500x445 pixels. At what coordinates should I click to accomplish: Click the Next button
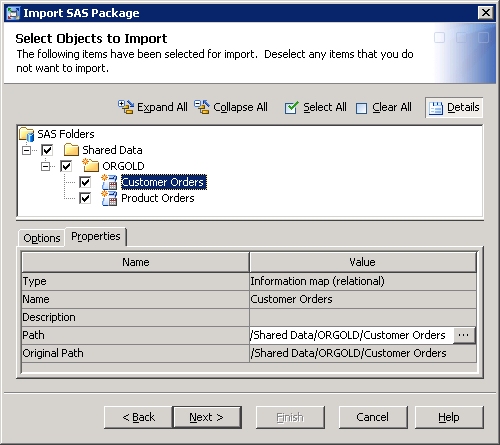[207, 417]
